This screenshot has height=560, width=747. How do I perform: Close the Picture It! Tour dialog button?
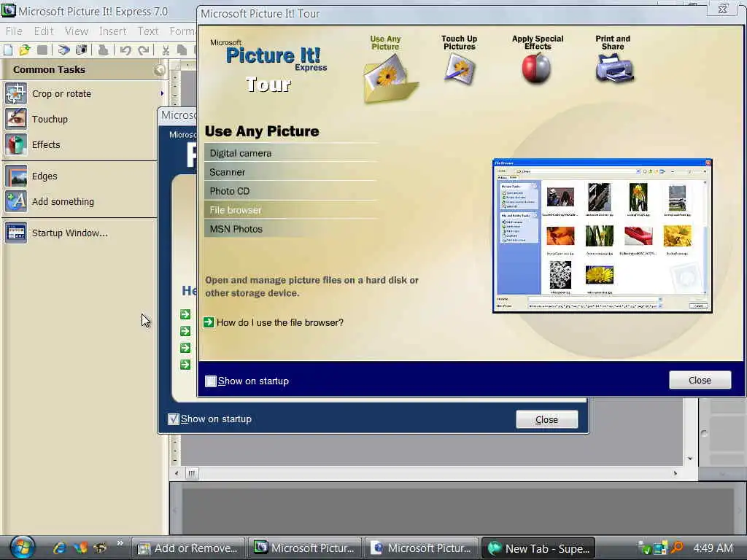pos(700,380)
